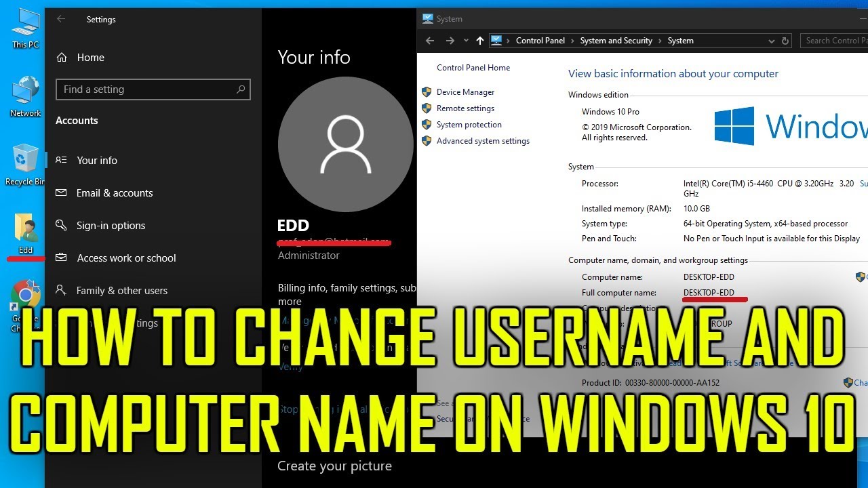Focus the Find a setting search box
868x488 pixels.
(153, 89)
